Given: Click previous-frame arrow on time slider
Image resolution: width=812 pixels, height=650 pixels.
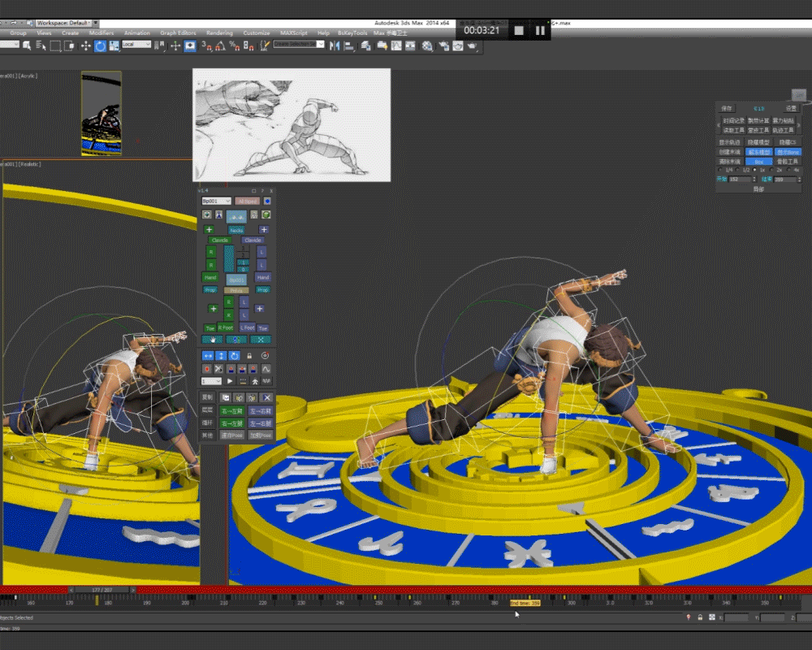Looking at the screenshot, I should click(x=71, y=590).
